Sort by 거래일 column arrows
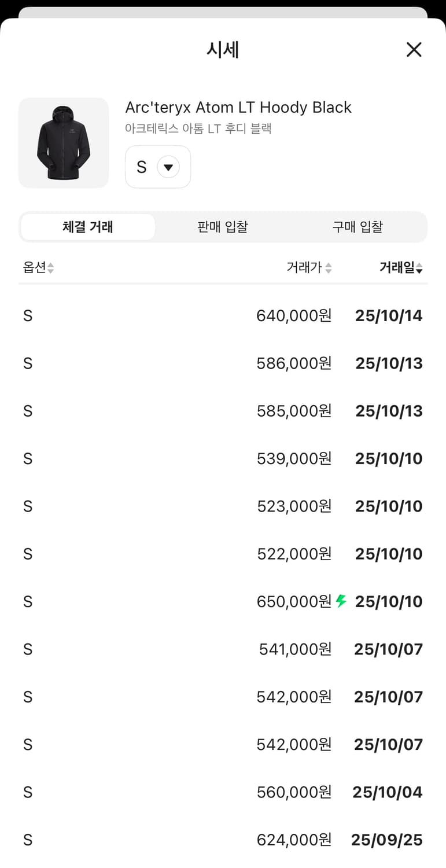Viewport: 446px width, 868px height. click(419, 268)
